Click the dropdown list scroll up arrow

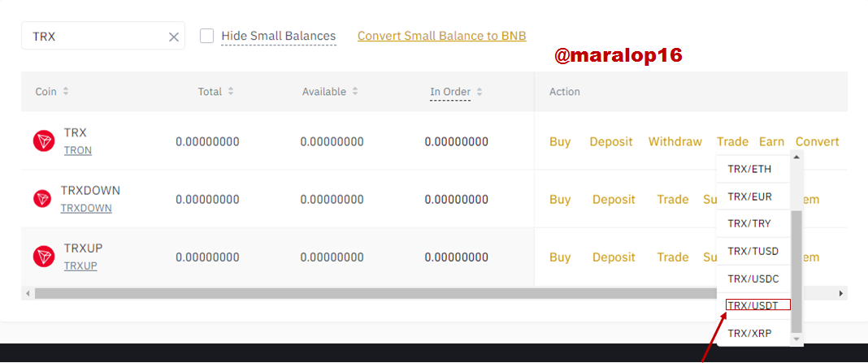coord(796,158)
